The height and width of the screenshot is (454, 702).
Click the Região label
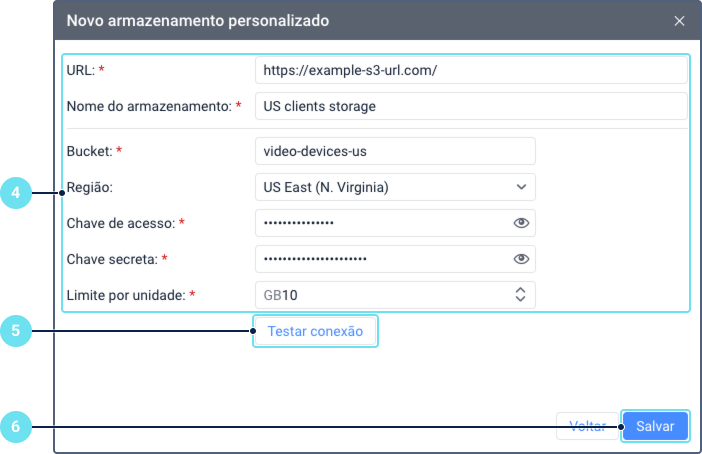(x=90, y=187)
